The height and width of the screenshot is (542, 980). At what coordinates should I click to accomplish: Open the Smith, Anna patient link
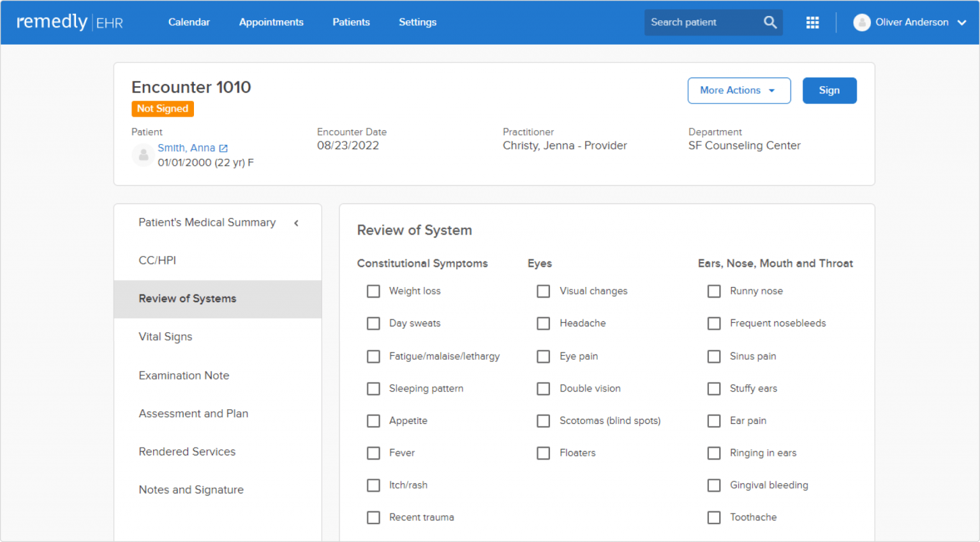click(186, 148)
